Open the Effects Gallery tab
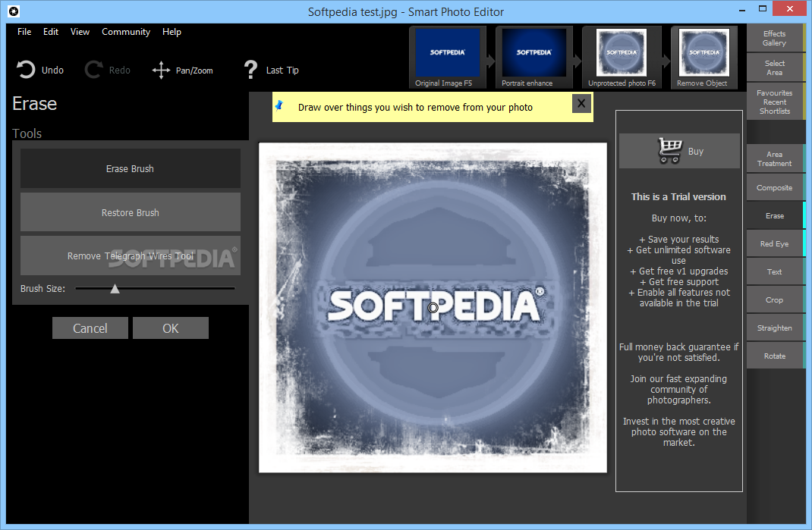This screenshot has width=812, height=530. (774, 39)
